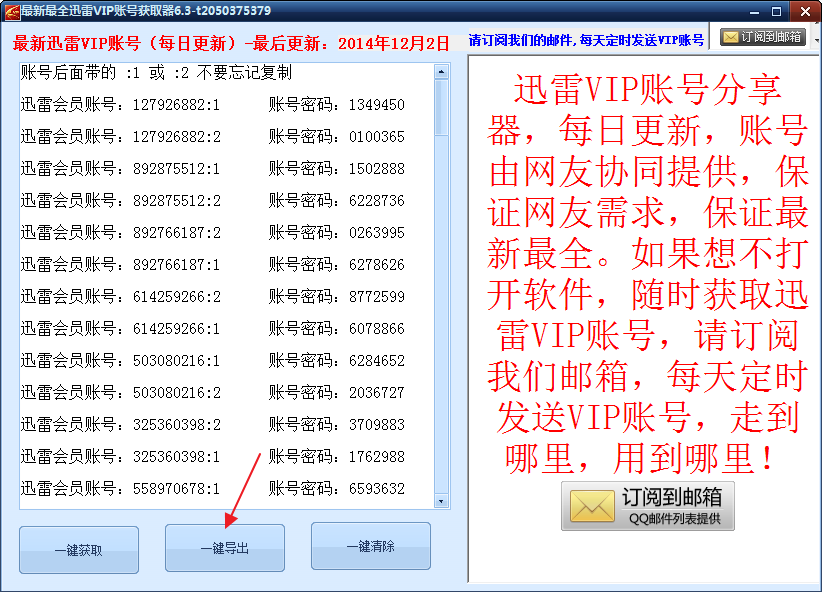Click scroll up arrow of account list
The height and width of the screenshot is (592, 822).
441,71
